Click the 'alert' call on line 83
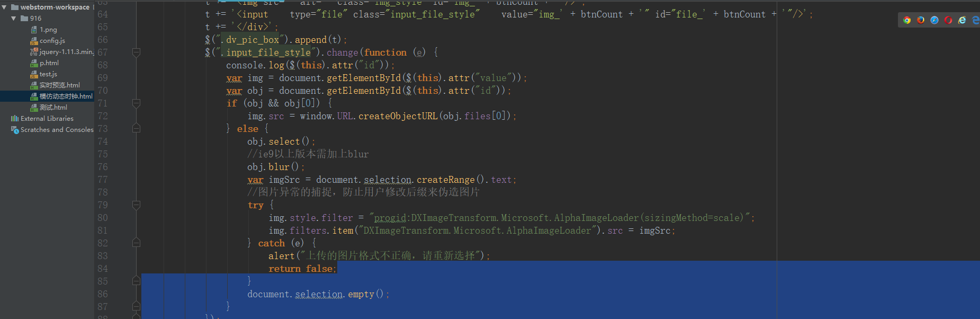Image resolution: width=980 pixels, height=319 pixels. click(x=282, y=256)
